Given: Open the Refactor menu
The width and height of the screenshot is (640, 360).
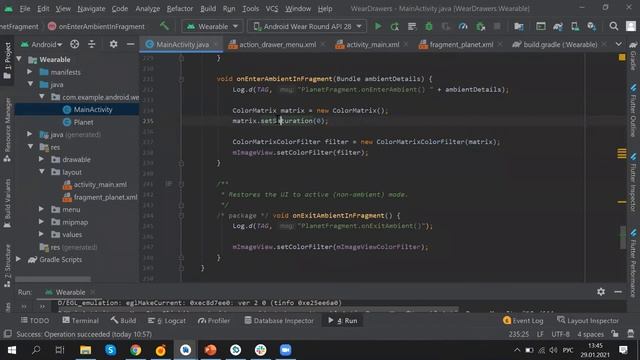Looking at the screenshot, I should [x=180, y=9].
